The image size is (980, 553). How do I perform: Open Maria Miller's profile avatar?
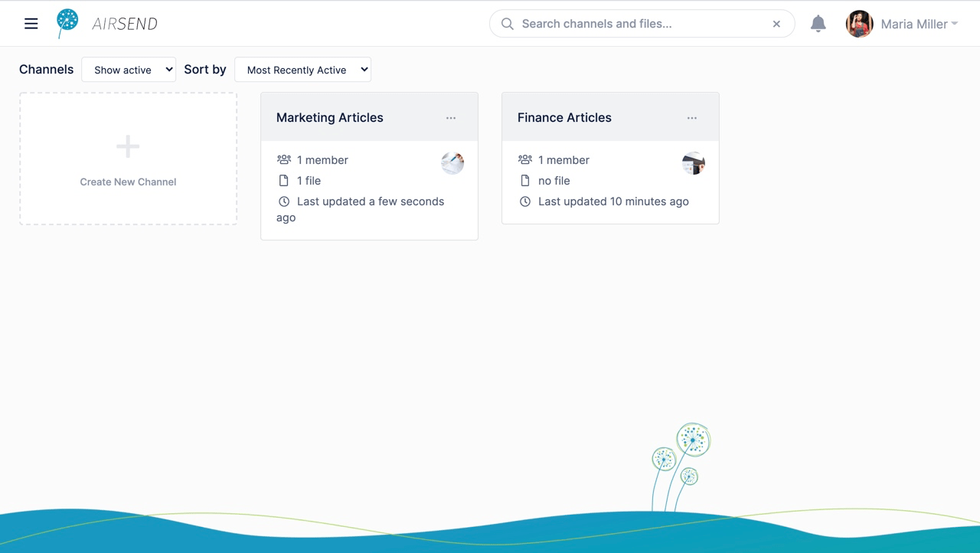(860, 24)
